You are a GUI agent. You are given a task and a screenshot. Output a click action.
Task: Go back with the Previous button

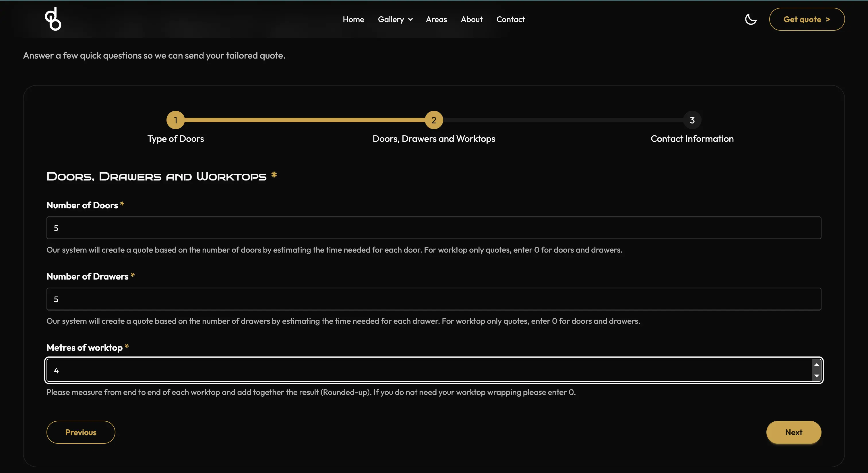81,432
